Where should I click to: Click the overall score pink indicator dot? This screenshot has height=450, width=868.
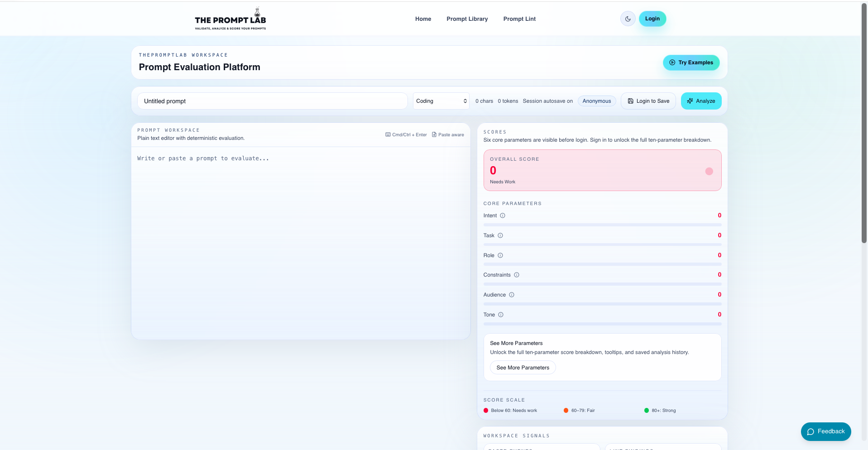(x=709, y=171)
